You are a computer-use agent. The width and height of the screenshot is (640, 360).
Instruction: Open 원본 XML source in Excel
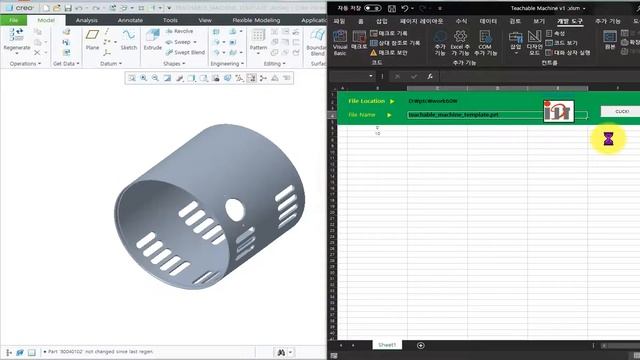point(610,41)
